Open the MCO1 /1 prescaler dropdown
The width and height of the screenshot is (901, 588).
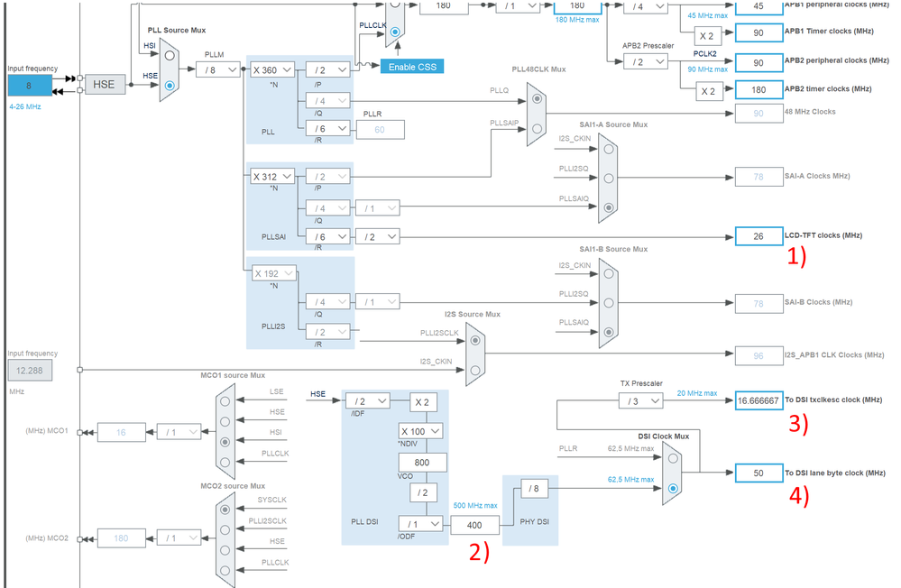[179, 432]
